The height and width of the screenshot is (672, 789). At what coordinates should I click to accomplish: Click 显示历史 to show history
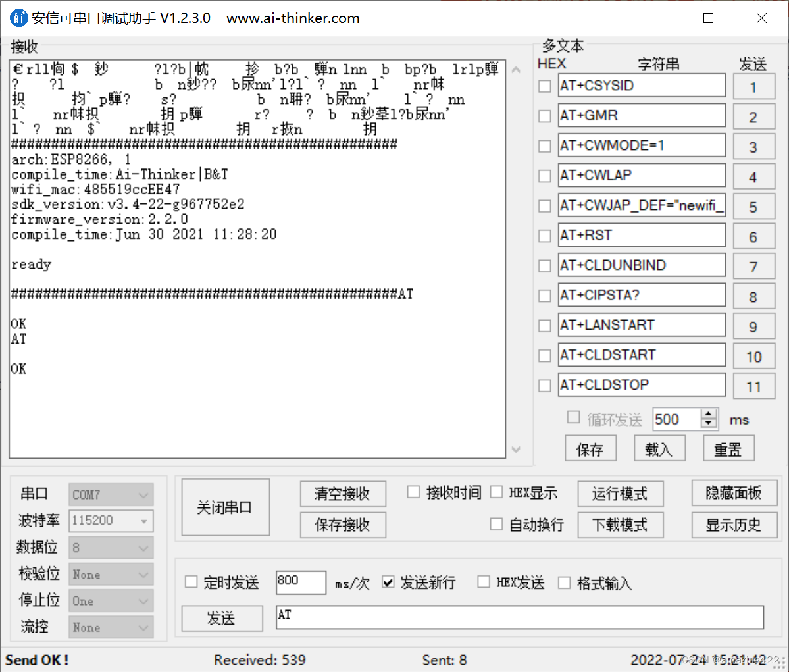pyautogui.click(x=734, y=525)
